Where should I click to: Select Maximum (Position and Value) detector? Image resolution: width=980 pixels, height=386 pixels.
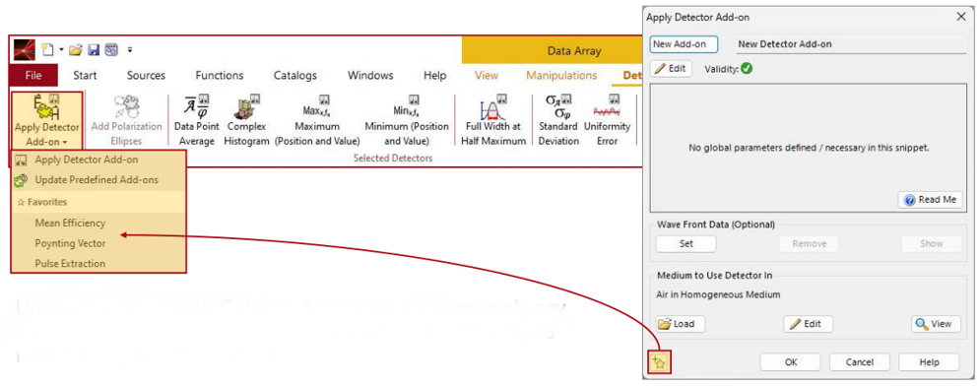pyautogui.click(x=317, y=121)
